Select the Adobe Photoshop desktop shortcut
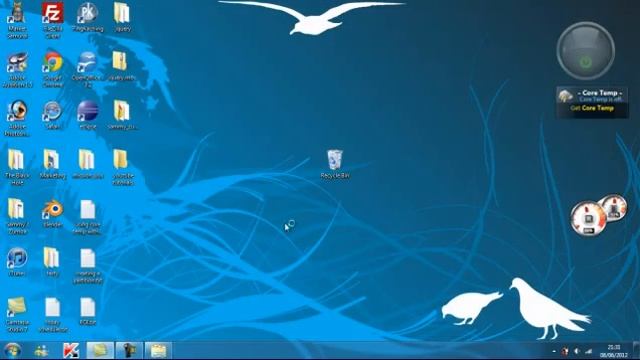Screen dimensions: 640x360 (x=17, y=118)
